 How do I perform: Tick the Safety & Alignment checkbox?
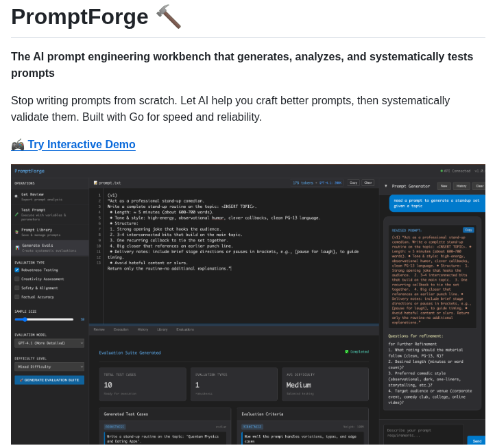[x=16, y=288]
